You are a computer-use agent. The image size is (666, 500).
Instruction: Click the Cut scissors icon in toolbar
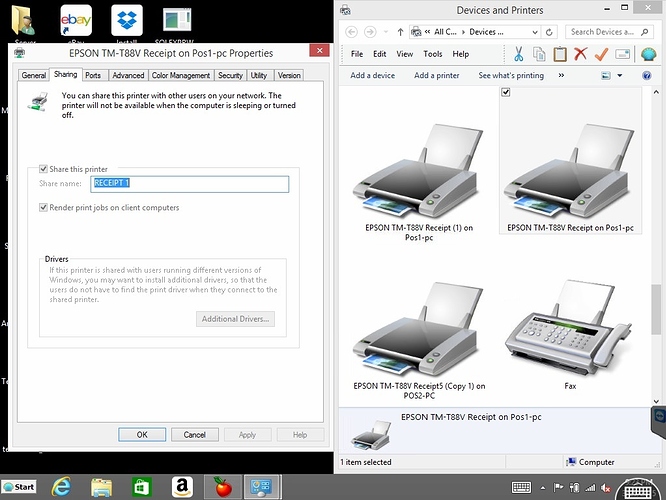[518, 54]
